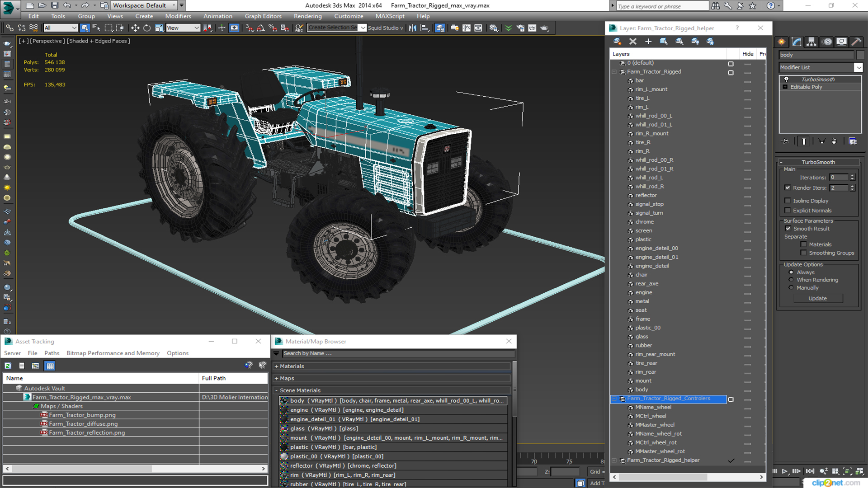This screenshot has width=868, height=488.
Task: Enable Isoline Display checkbox
Action: pyautogui.click(x=788, y=201)
